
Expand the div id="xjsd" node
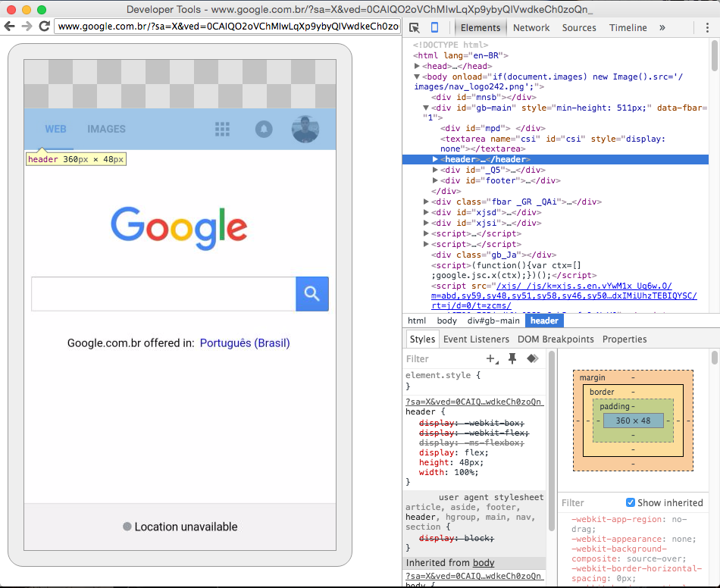pos(426,212)
